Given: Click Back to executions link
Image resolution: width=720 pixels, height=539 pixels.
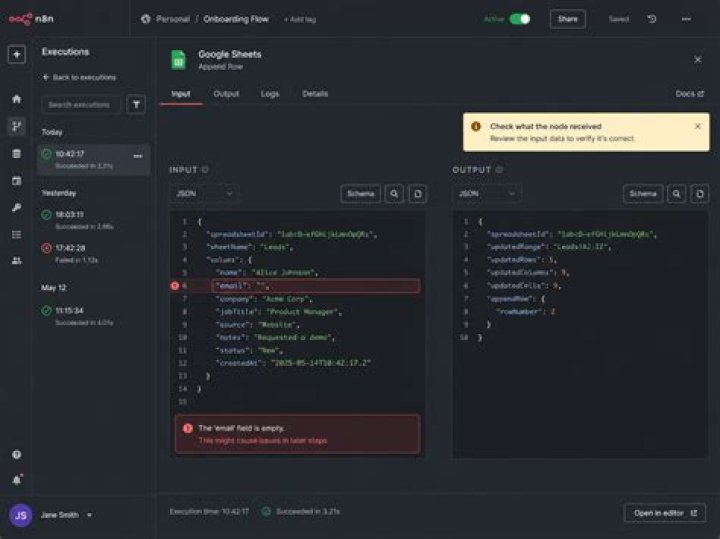Looking at the screenshot, I should [x=79, y=77].
